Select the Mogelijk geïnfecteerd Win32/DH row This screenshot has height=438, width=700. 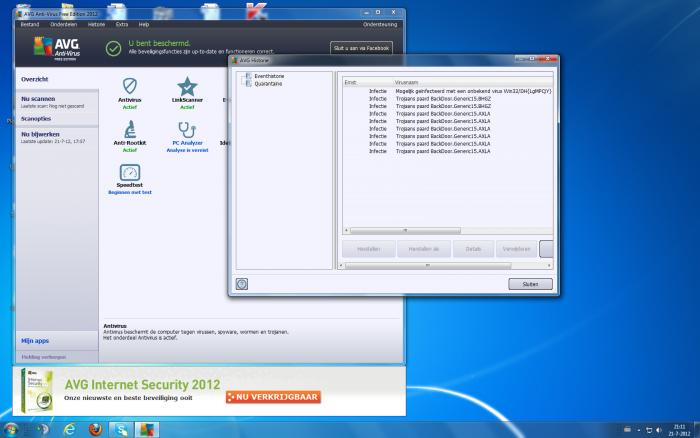tap(448, 91)
